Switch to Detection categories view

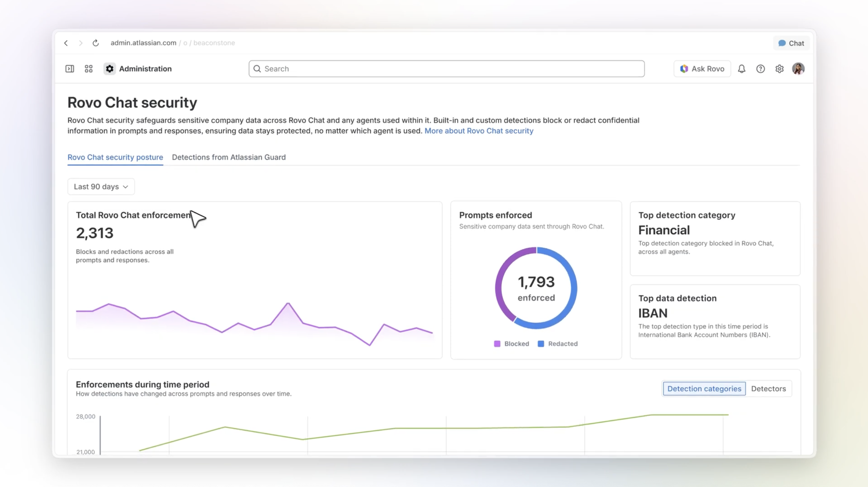click(x=704, y=388)
